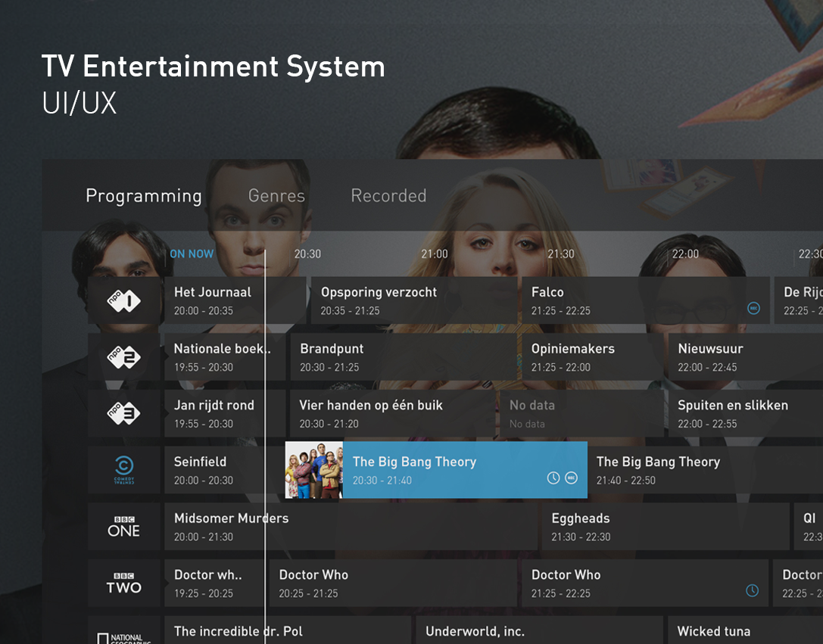Choose the BBC Two channel logo
The height and width of the screenshot is (644, 823).
(x=124, y=583)
